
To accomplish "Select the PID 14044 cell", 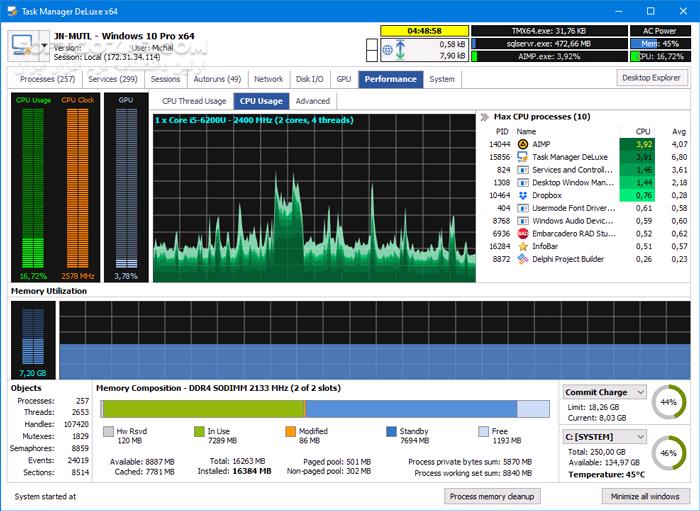I will coord(500,144).
